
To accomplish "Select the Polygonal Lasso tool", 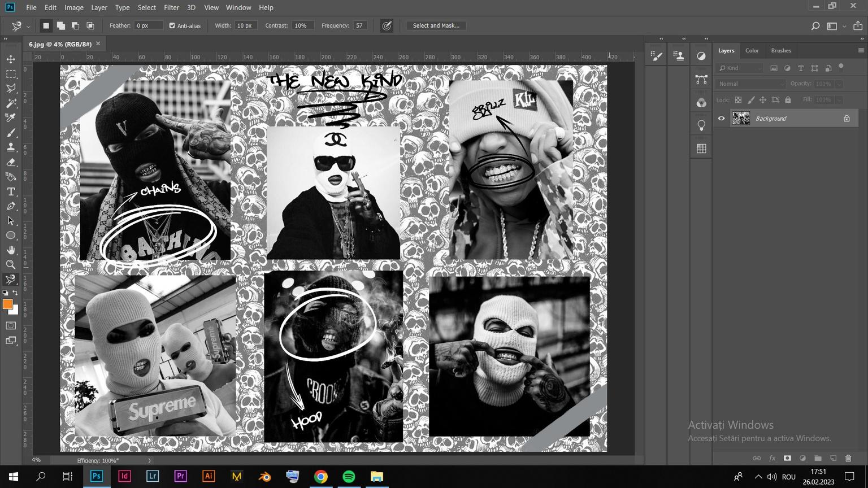I will 11,89.
